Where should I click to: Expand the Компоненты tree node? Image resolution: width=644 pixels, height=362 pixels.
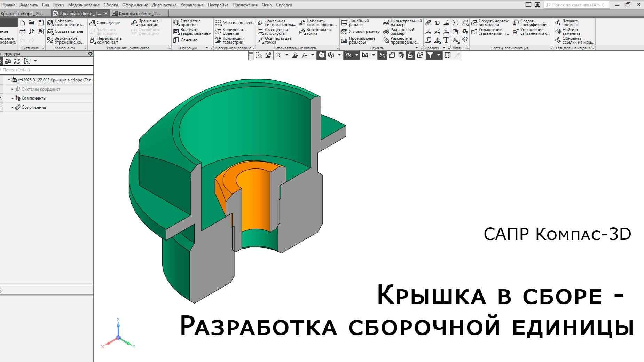[13, 98]
